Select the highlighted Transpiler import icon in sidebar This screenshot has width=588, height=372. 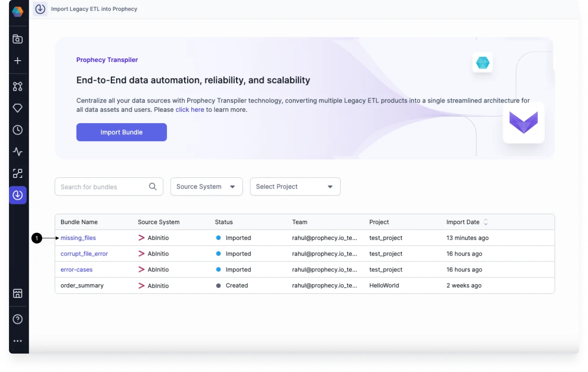click(18, 195)
